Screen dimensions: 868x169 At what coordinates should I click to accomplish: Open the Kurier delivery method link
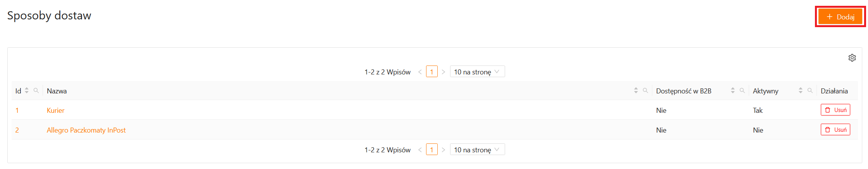pos(55,110)
